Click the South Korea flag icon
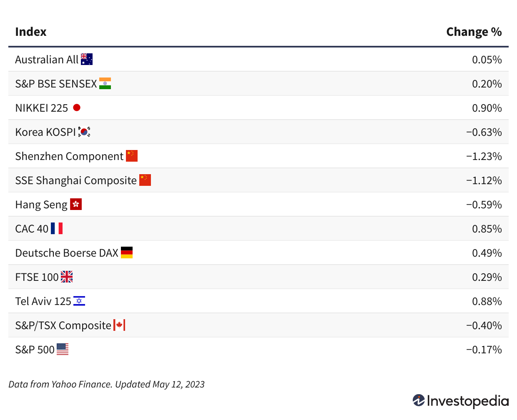This screenshot has width=517, height=420. coord(84,132)
